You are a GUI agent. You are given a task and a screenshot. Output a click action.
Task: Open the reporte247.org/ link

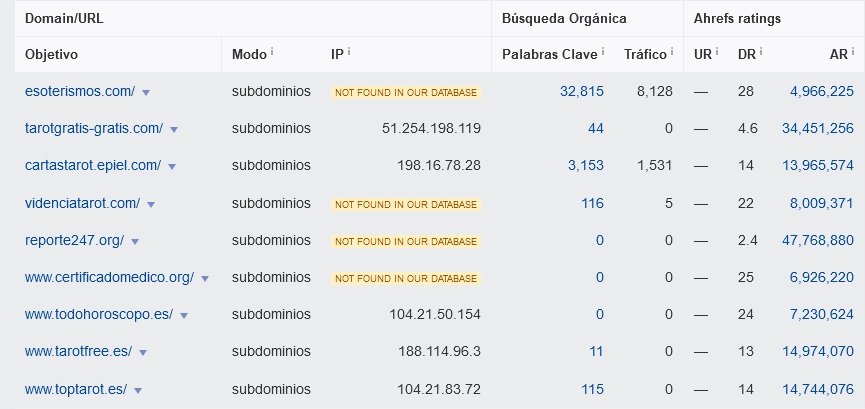click(x=72, y=240)
